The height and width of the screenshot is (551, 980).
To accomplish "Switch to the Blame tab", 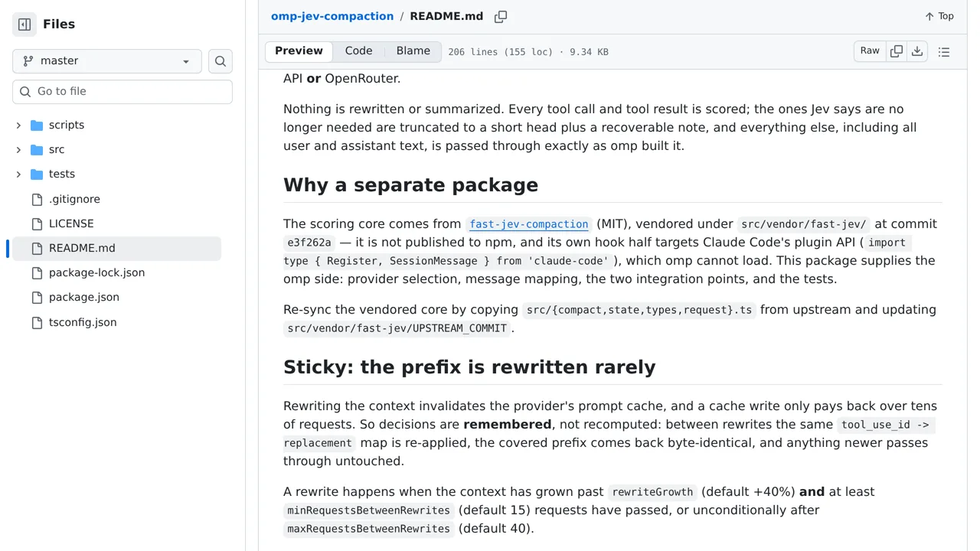I will 413,51.
